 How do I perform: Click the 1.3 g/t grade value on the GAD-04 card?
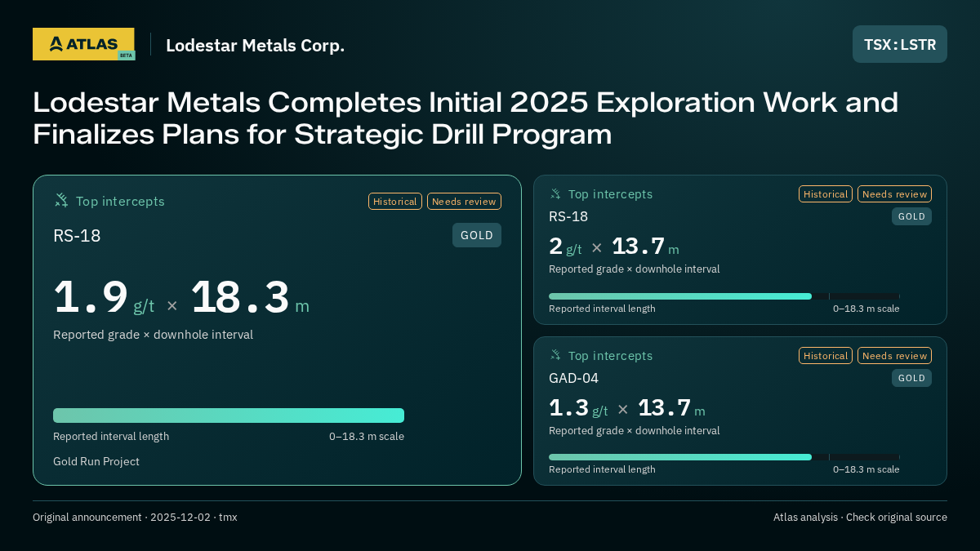pos(578,408)
